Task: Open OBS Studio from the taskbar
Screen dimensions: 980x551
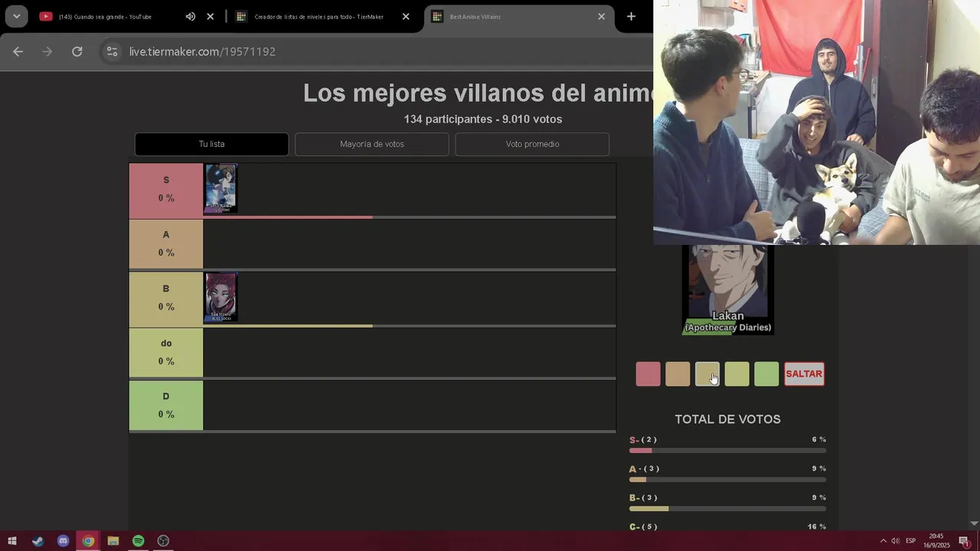Action: click(163, 541)
